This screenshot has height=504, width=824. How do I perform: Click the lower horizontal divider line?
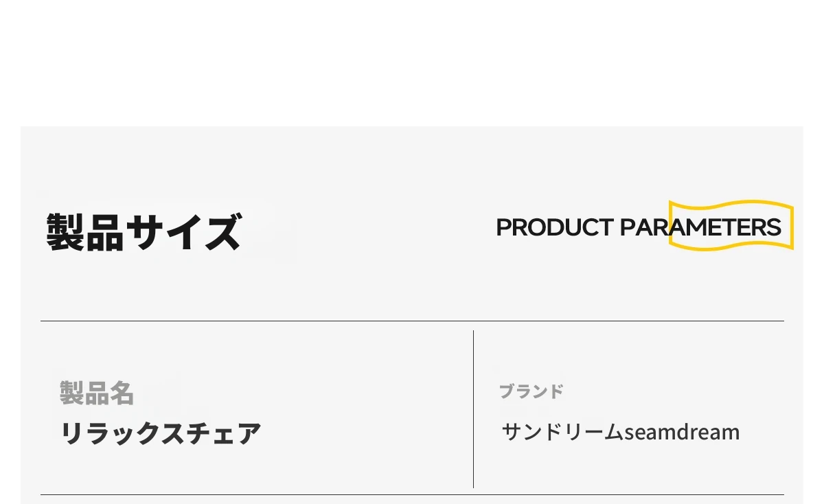412,494
